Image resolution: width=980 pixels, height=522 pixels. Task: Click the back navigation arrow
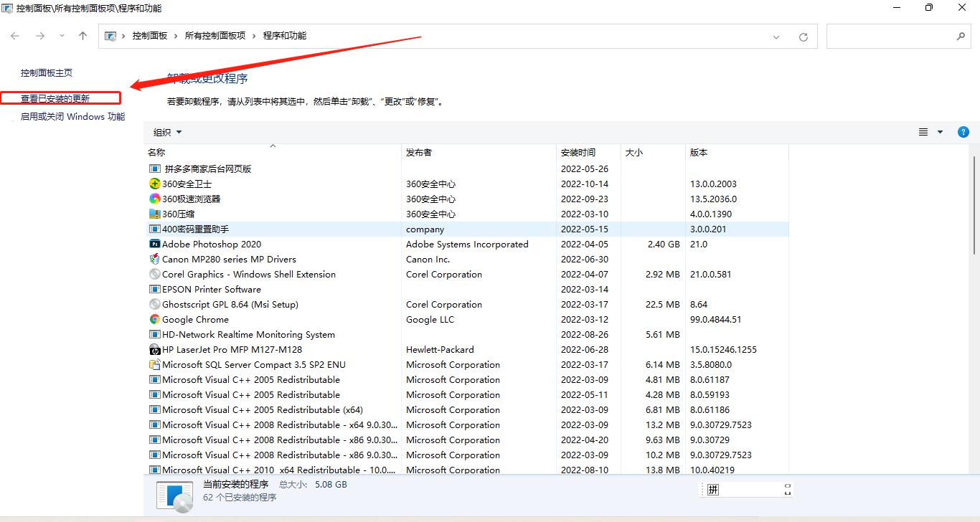coord(14,35)
